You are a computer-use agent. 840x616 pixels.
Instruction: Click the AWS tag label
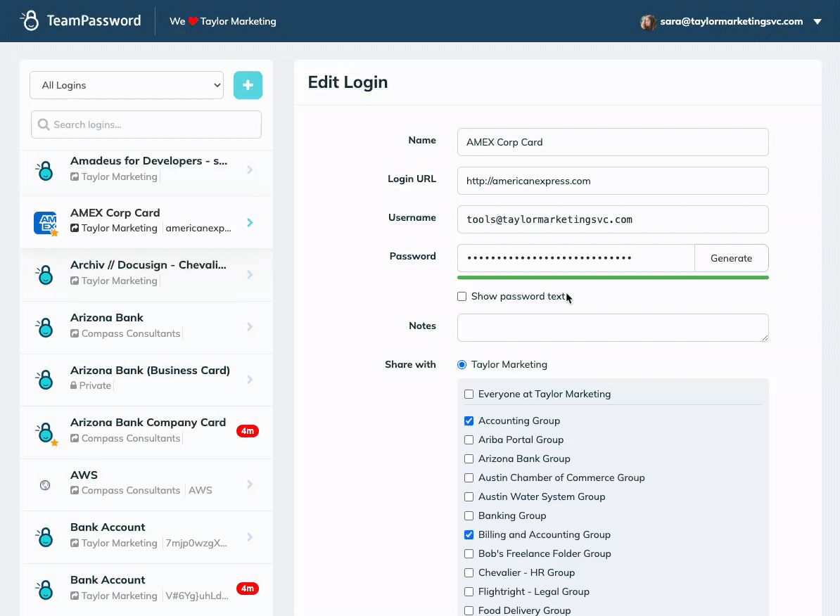(201, 490)
